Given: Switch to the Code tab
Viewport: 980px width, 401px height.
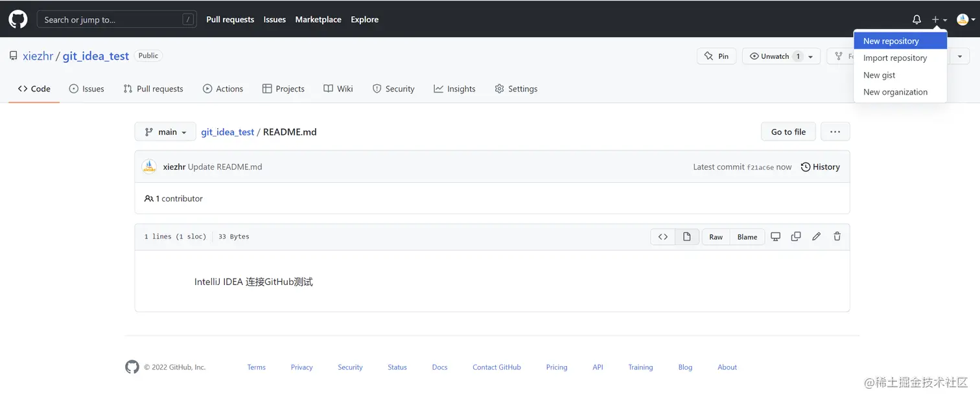Looking at the screenshot, I should [x=34, y=89].
